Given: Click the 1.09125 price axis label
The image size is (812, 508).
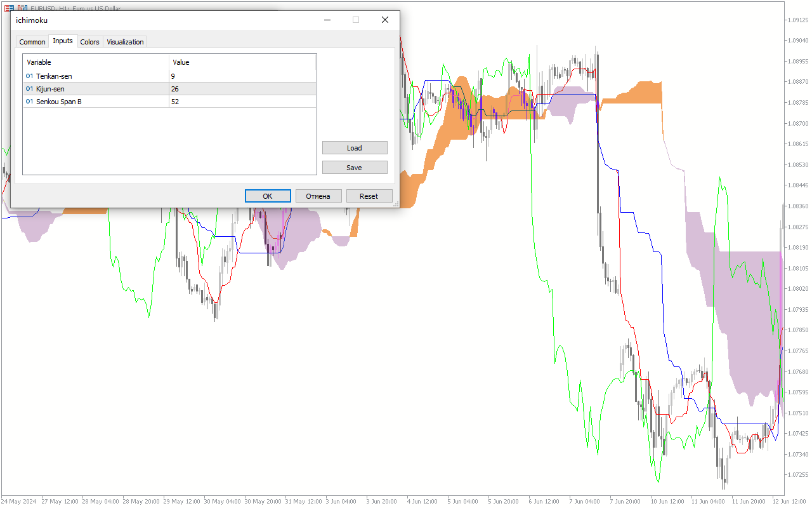Looking at the screenshot, I should coord(797,20).
